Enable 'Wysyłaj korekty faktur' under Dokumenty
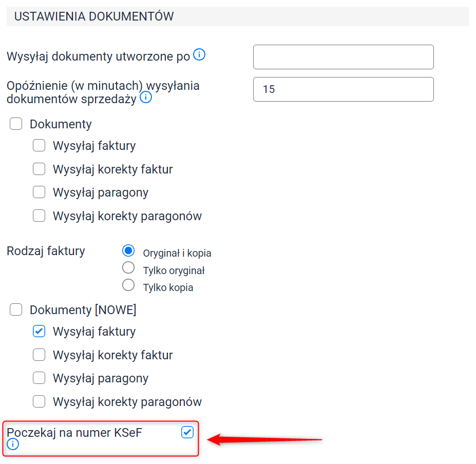 tap(39, 169)
